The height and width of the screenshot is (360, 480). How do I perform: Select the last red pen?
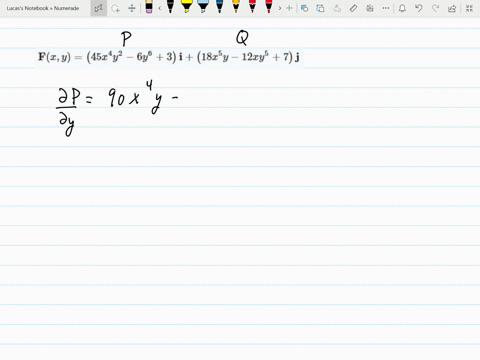[269, 7]
